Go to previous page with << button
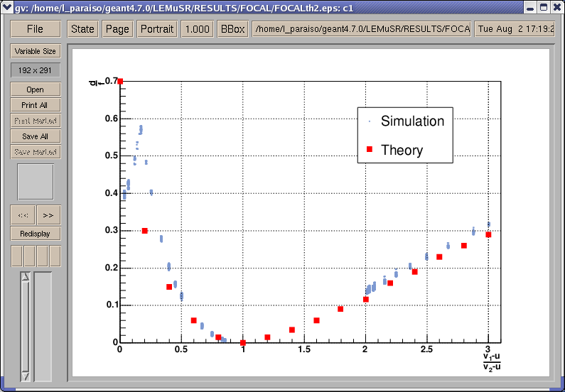The height and width of the screenshot is (392, 565). (x=23, y=214)
